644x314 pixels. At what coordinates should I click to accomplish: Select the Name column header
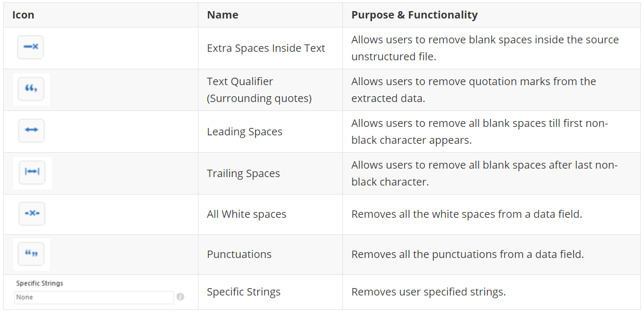(x=222, y=15)
